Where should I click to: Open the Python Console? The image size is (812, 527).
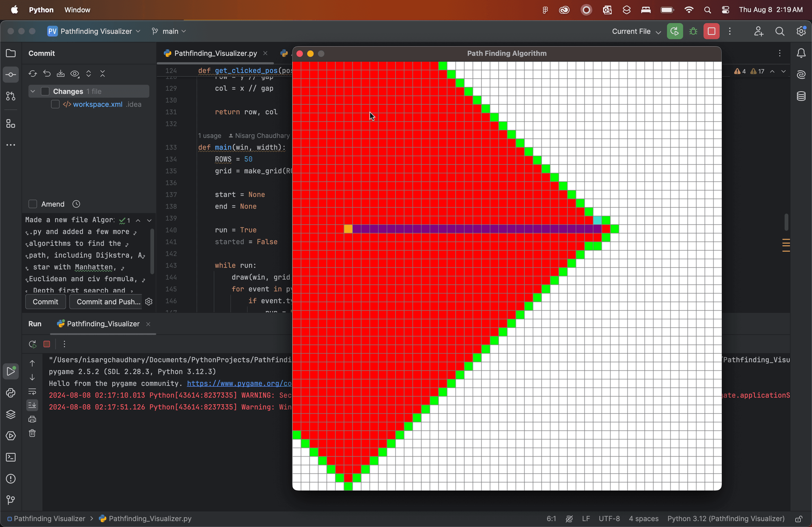[x=10, y=393]
